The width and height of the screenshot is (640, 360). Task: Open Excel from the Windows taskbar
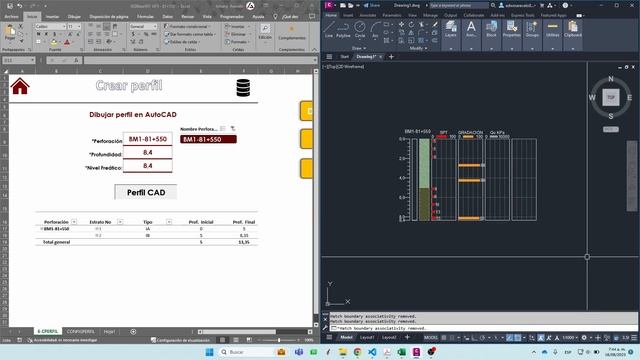402,352
